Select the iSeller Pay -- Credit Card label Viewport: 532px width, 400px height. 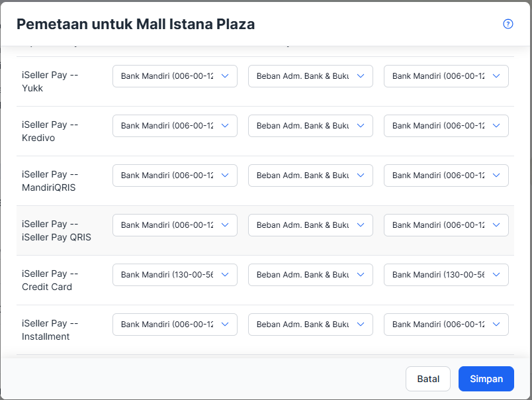point(50,280)
